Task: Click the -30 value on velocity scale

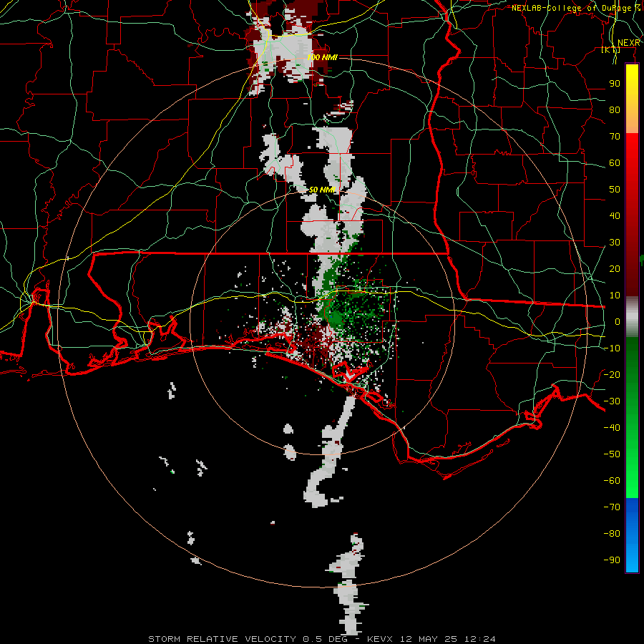Action: (612, 401)
